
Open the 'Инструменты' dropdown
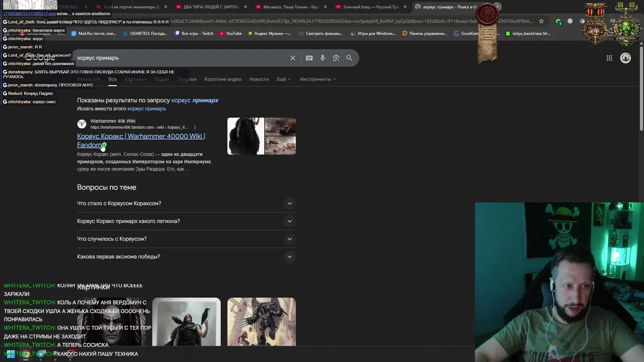pos(318,79)
